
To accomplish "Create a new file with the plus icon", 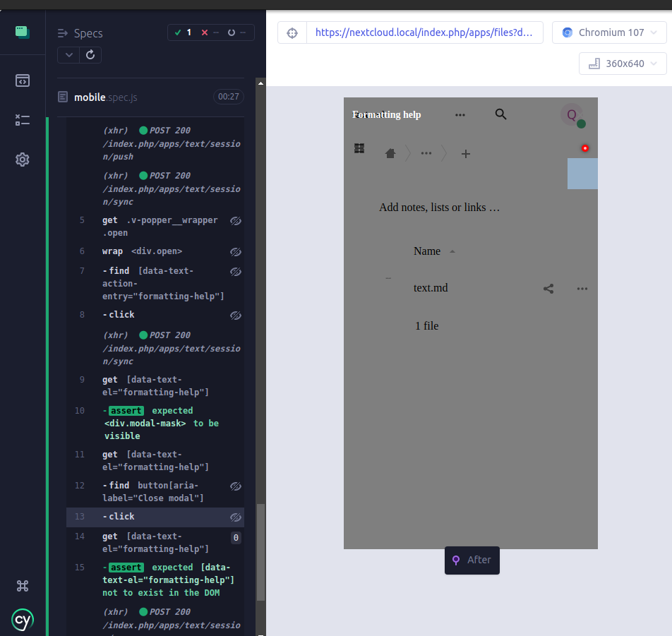I will point(465,153).
